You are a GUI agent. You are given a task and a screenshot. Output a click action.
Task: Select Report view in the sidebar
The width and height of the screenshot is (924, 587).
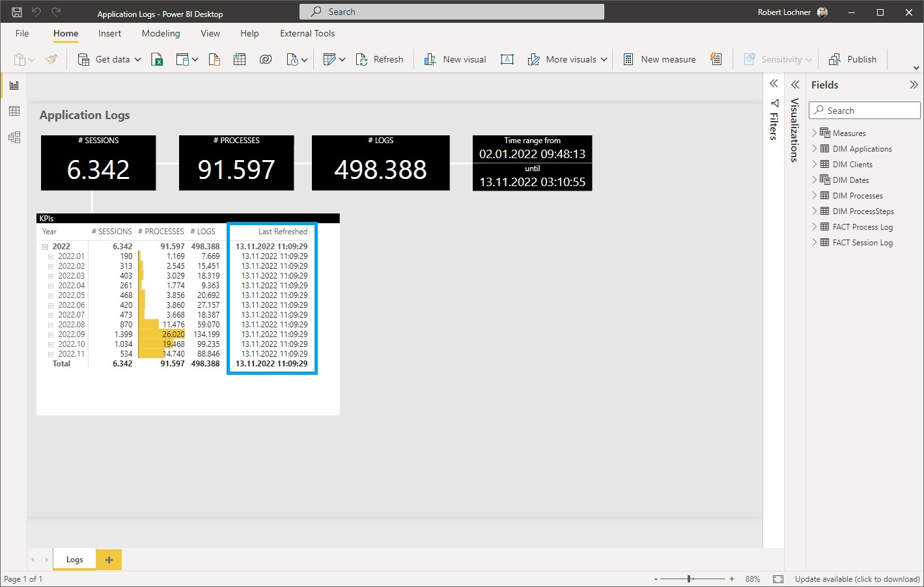(14, 85)
